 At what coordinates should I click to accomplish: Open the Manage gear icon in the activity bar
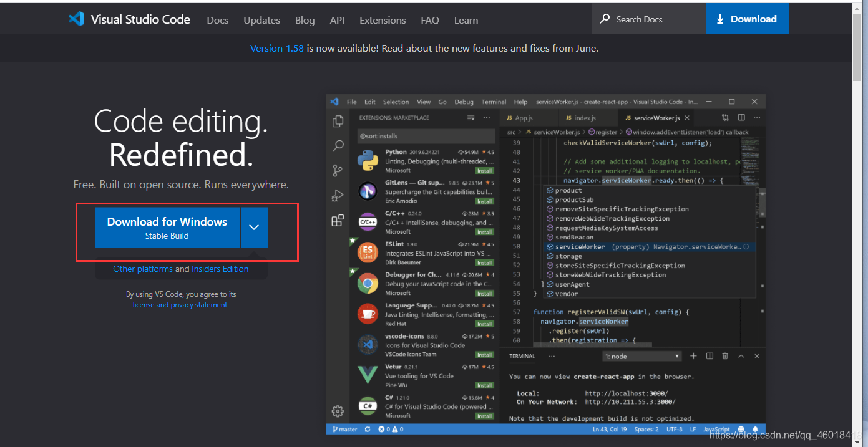tap(338, 411)
